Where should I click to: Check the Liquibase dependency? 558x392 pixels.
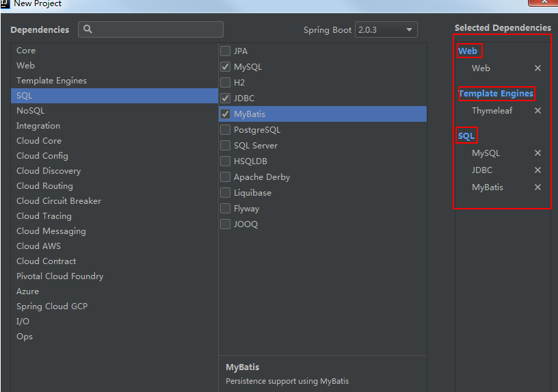click(225, 193)
